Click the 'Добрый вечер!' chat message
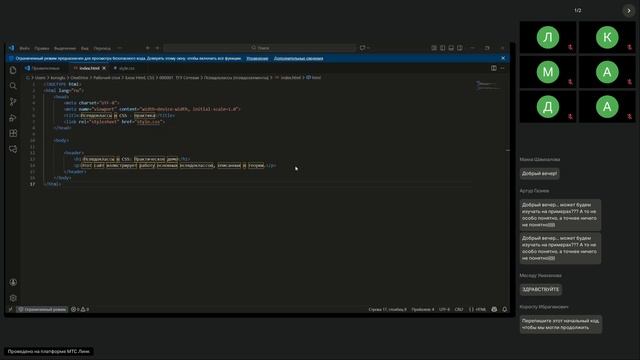 (x=539, y=173)
